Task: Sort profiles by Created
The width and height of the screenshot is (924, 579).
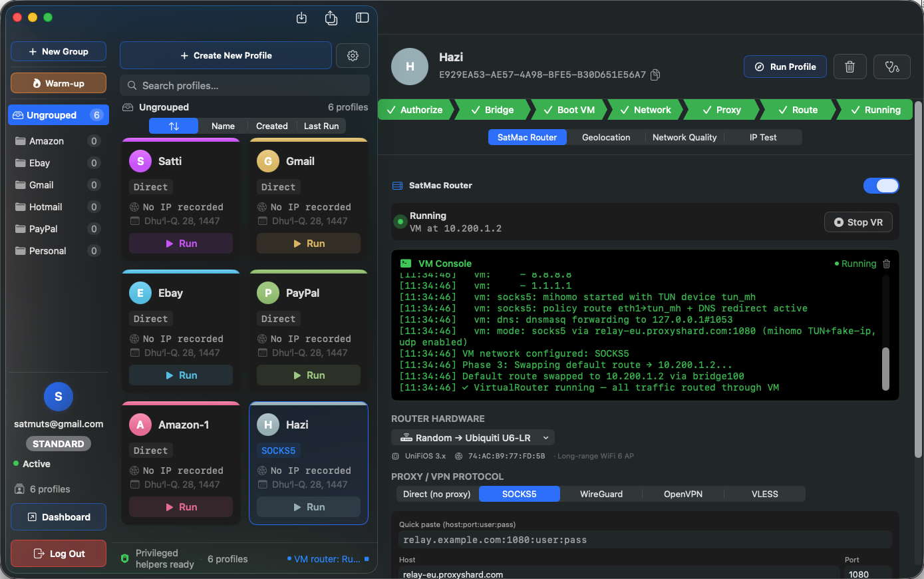Action: (x=272, y=126)
